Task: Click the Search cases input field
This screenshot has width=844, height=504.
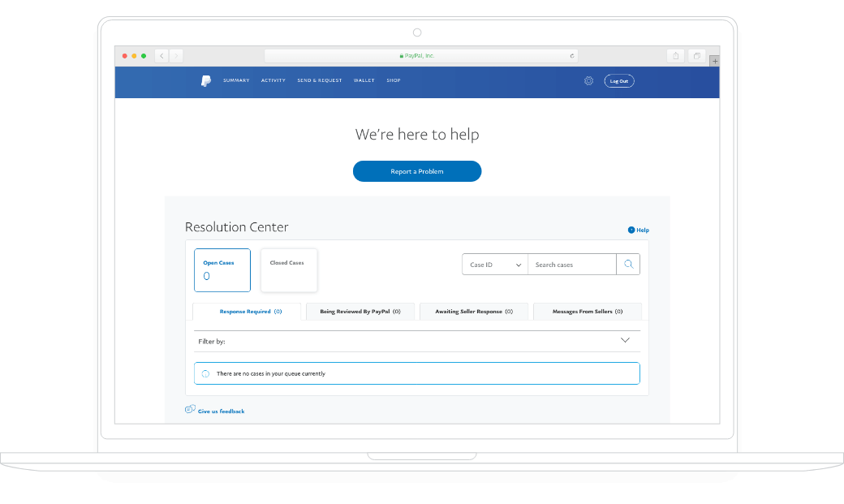Action: click(572, 265)
